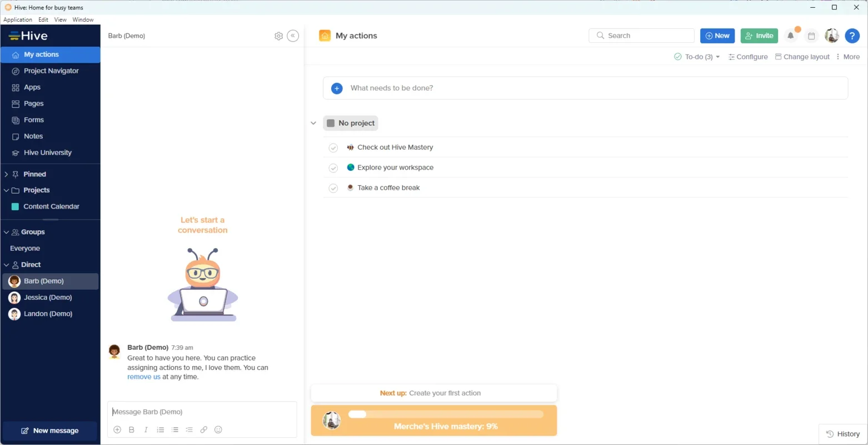Click the coffee icon on Take a coffee break
Image resolution: width=868 pixels, height=445 pixels.
(350, 187)
